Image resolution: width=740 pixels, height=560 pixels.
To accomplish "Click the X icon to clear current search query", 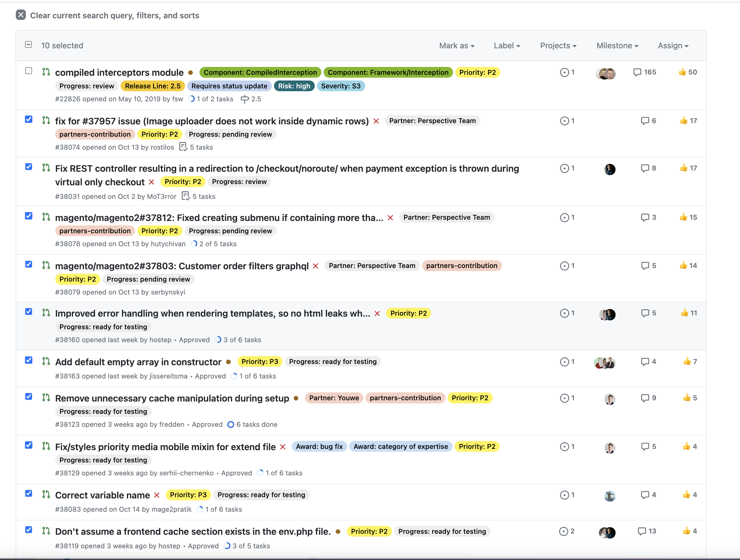I will (x=21, y=15).
